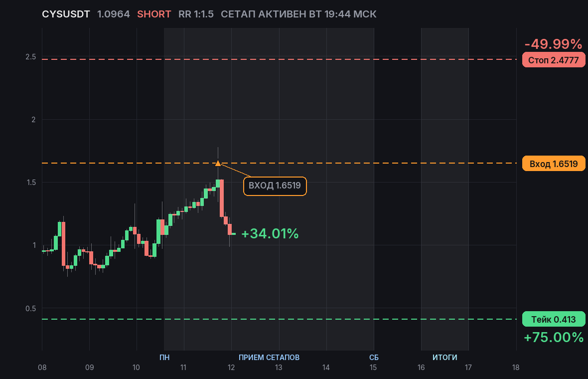
Task: Click the RR 1:1.5 ratio label
Action: pyautogui.click(x=196, y=14)
